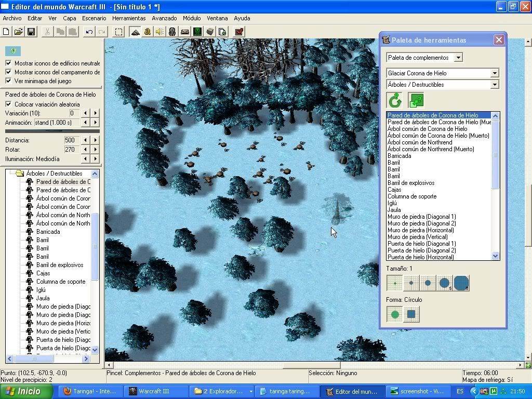532x399 pixels.
Task: Open the Import manager icon
Action: tap(222, 32)
